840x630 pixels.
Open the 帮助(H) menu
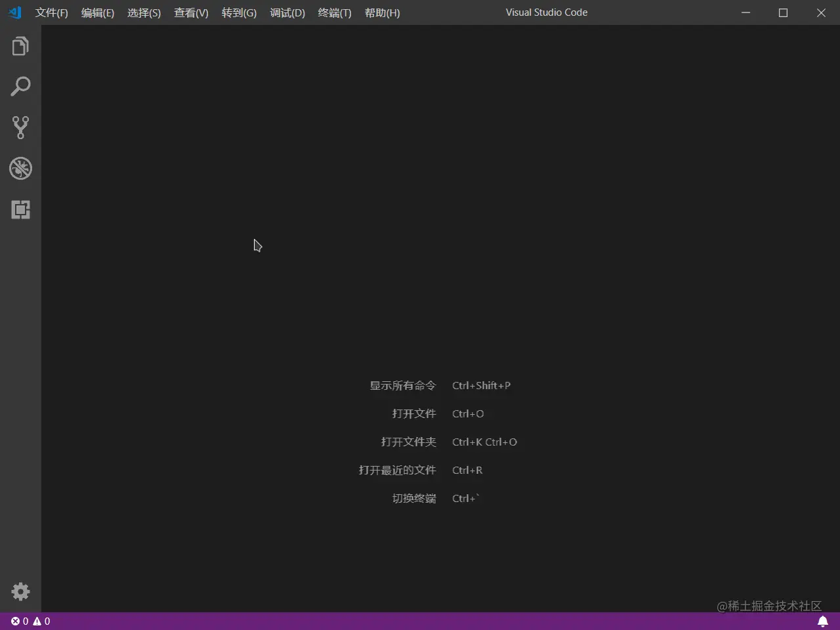click(x=382, y=12)
